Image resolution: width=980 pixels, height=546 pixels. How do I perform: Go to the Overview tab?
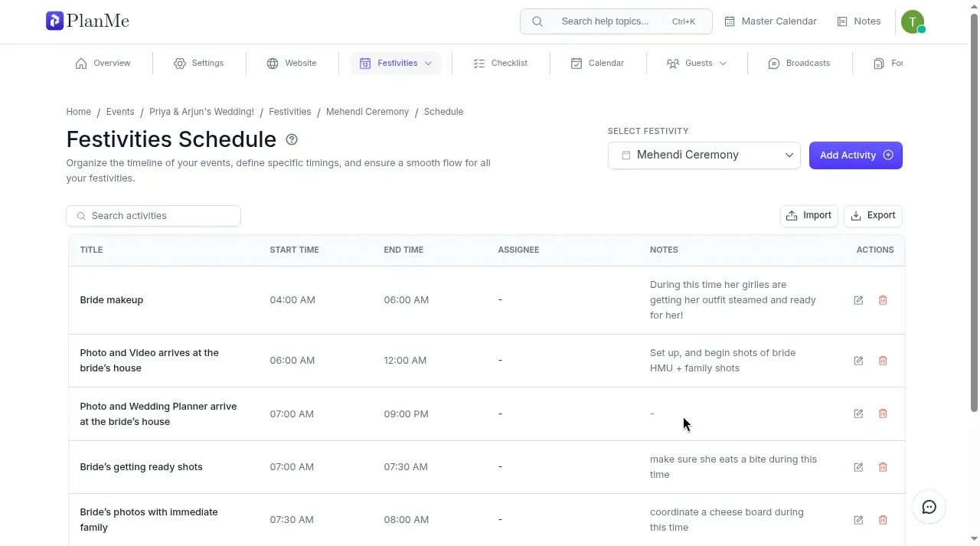click(103, 64)
